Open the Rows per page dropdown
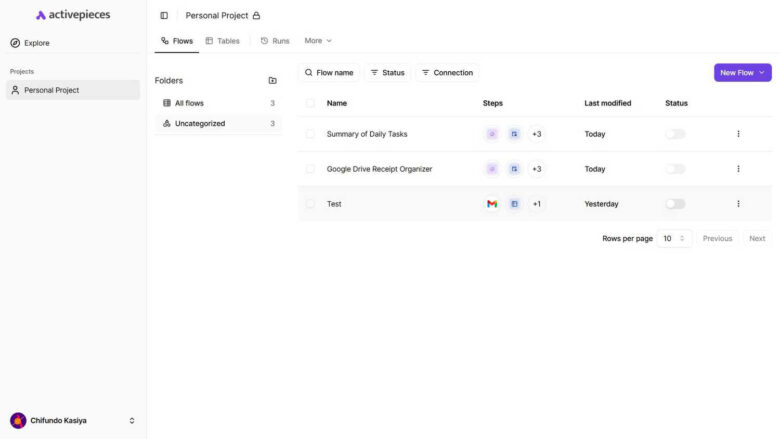This screenshot has width=780, height=439. [675, 239]
